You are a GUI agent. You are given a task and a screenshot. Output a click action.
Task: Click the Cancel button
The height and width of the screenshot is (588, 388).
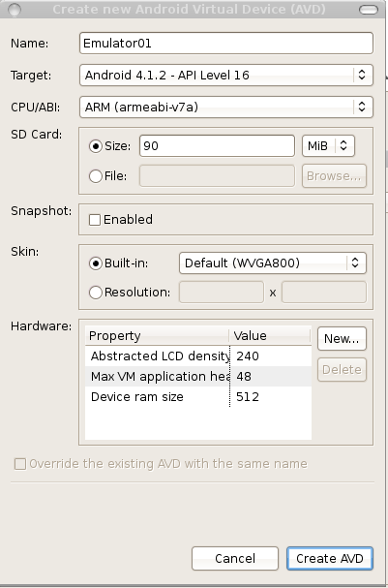pyautogui.click(x=235, y=558)
